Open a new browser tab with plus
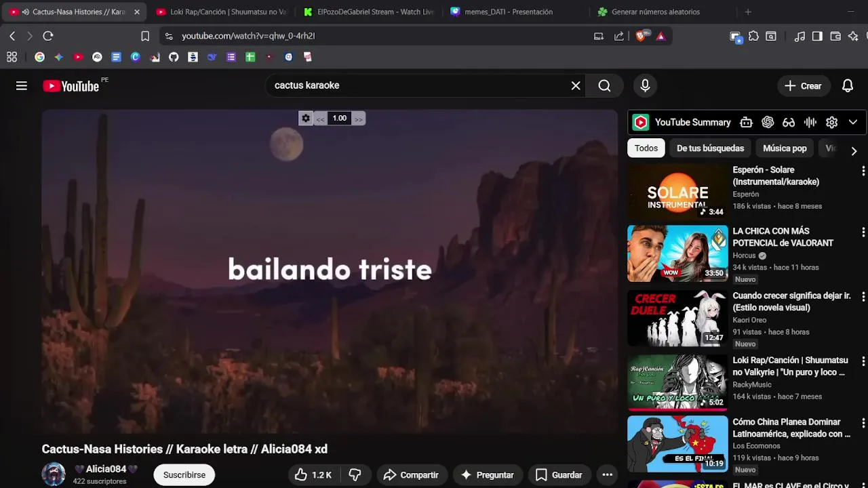Image resolution: width=868 pixels, height=488 pixels. tap(748, 12)
